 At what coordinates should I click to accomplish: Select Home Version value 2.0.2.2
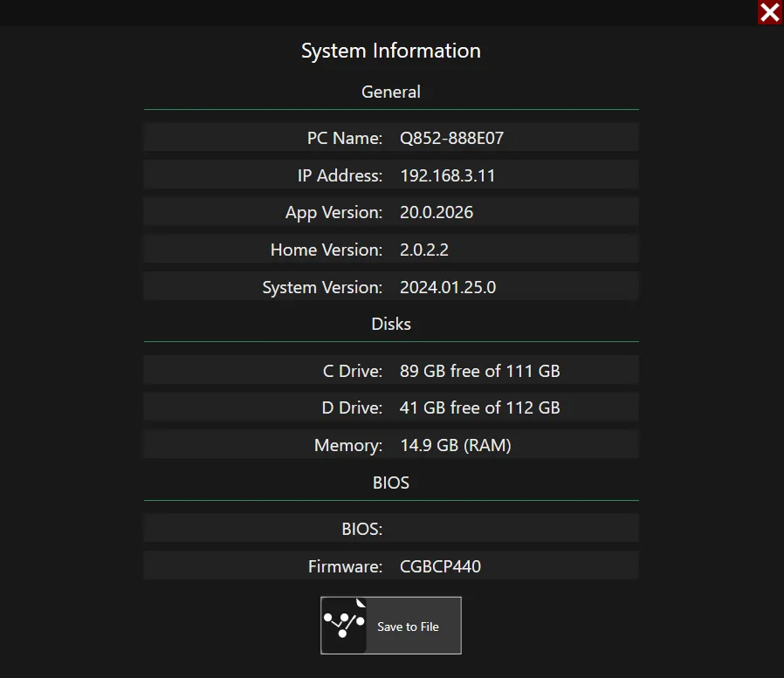click(x=424, y=250)
